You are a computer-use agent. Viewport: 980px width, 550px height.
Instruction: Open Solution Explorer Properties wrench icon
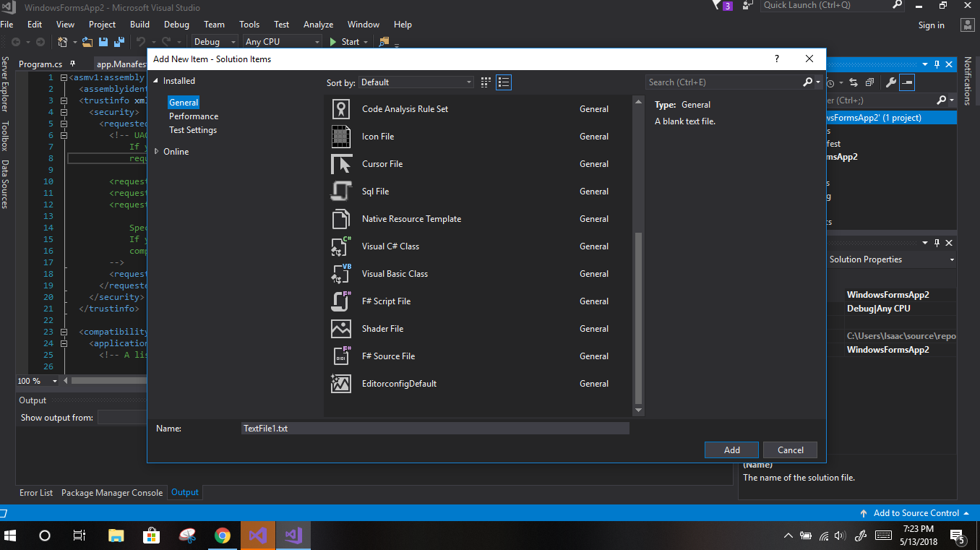pos(891,82)
